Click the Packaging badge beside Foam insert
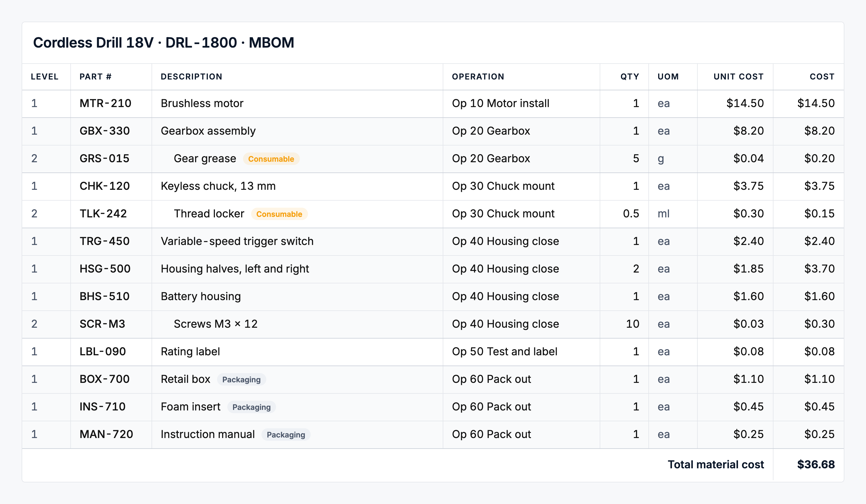Viewport: 866px width, 504px height. click(x=252, y=407)
